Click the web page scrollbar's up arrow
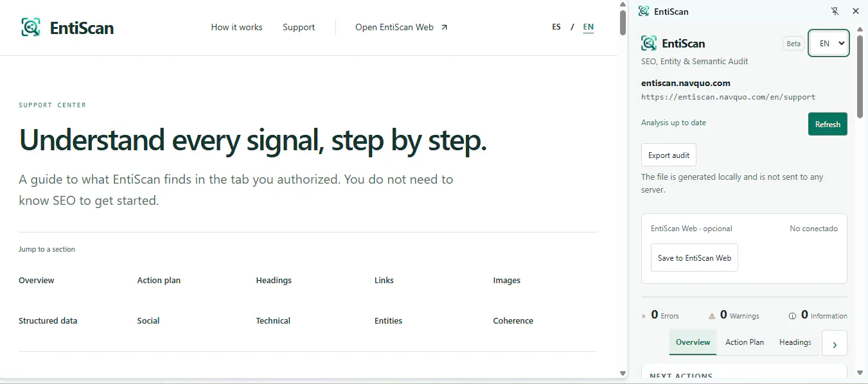The image size is (868, 384). click(623, 4)
